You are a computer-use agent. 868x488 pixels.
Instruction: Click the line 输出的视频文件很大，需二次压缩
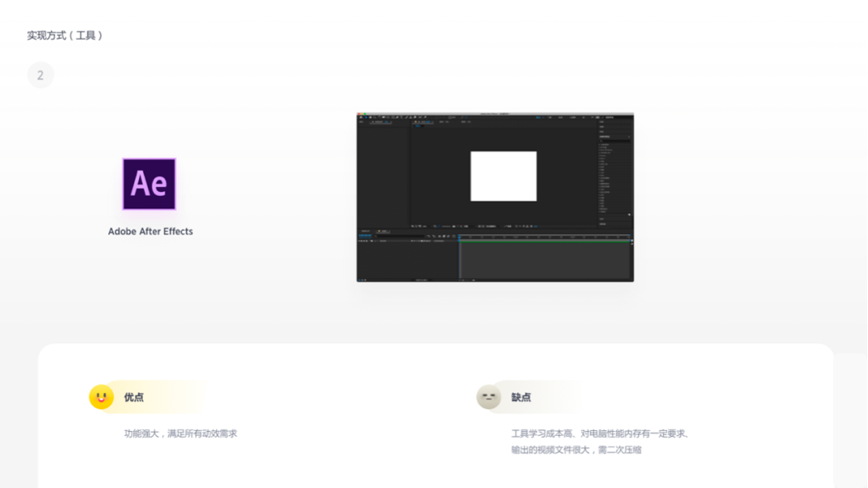point(576,450)
